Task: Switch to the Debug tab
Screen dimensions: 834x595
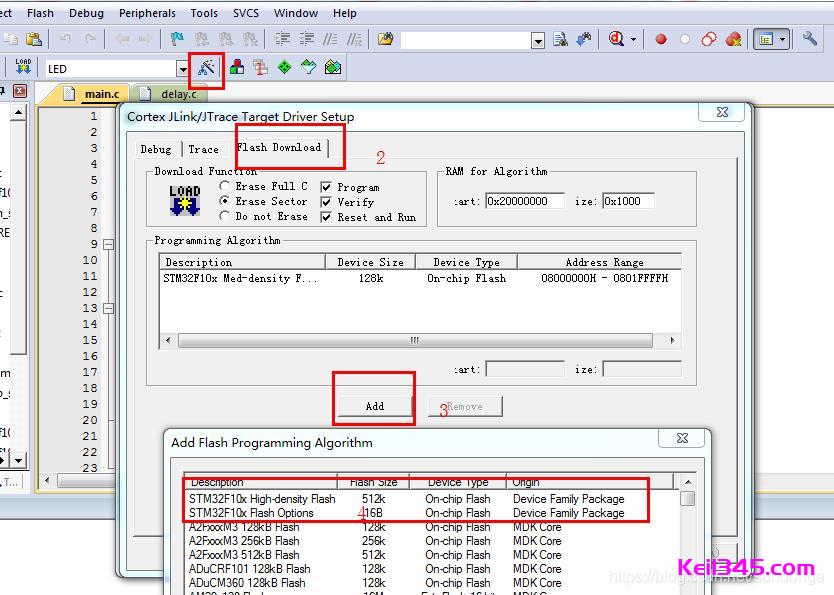Action: [x=156, y=148]
